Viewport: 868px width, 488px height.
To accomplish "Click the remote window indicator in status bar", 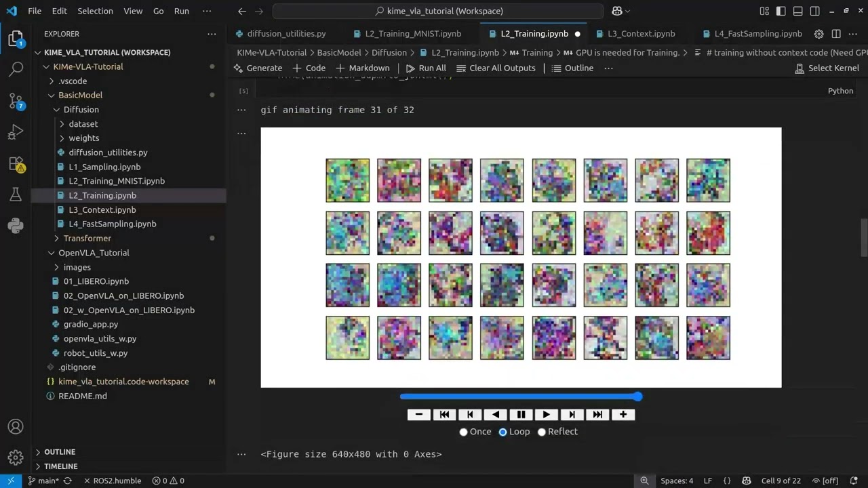I will pos(11,481).
